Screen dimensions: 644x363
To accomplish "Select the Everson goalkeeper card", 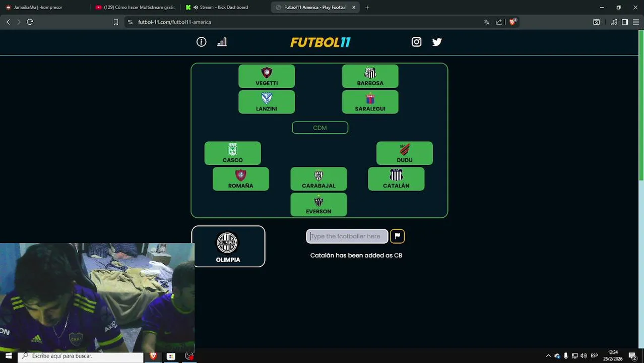I will 318,205.
